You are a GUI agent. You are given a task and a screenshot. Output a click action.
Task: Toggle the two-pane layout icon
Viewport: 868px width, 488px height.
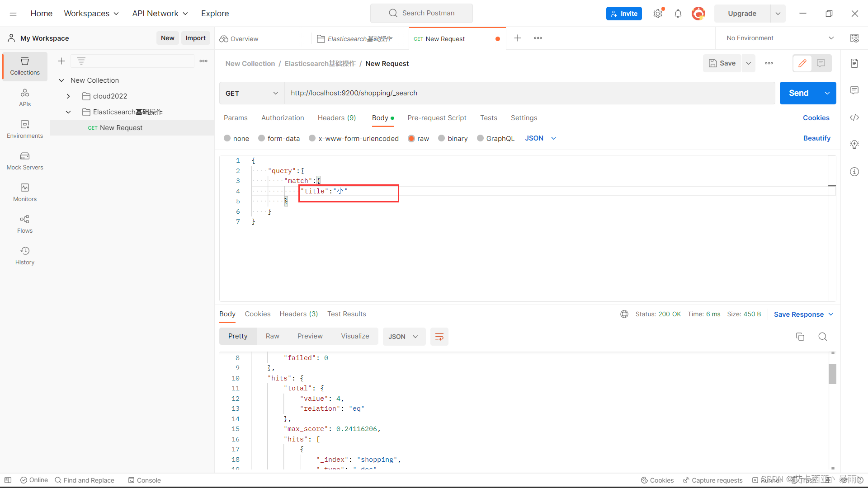8,480
